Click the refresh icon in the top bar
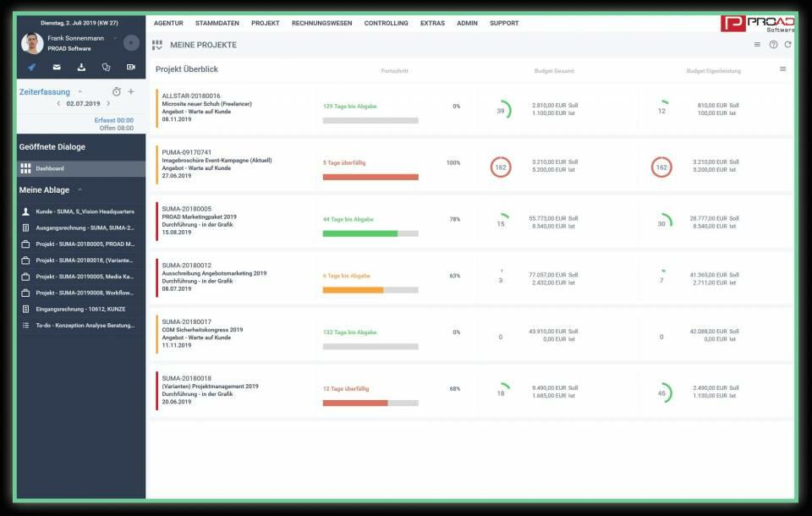812x516 pixels. click(787, 44)
